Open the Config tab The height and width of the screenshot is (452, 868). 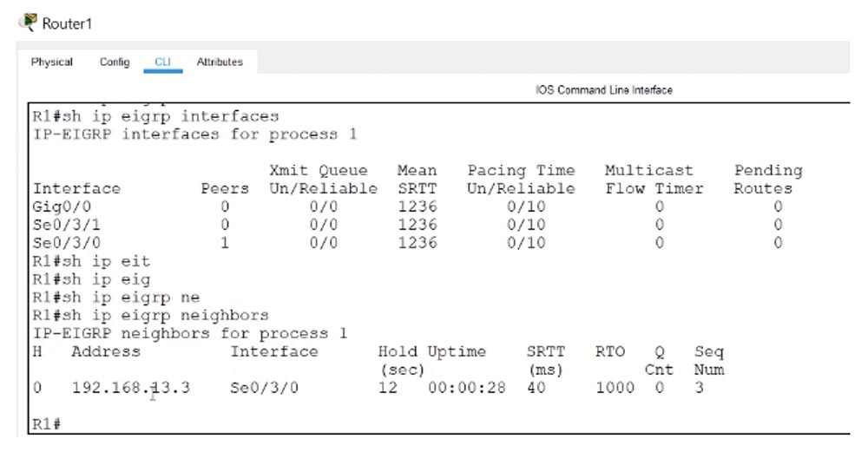(x=115, y=62)
